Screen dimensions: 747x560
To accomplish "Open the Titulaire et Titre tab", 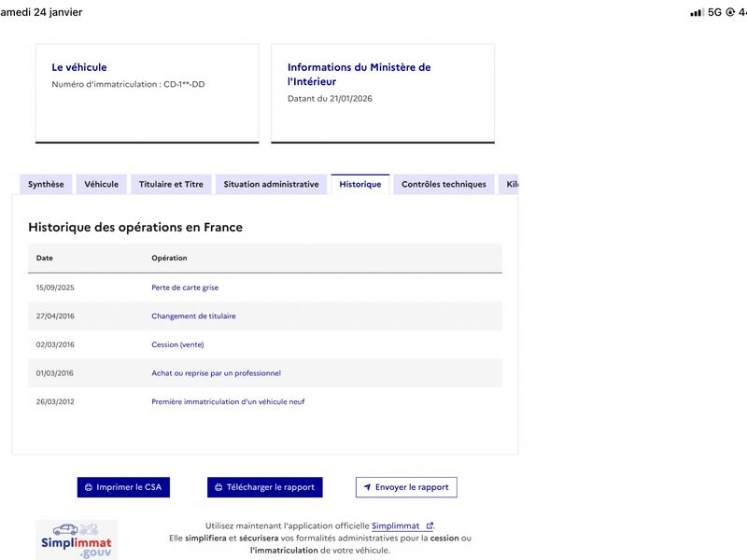I will [171, 185].
